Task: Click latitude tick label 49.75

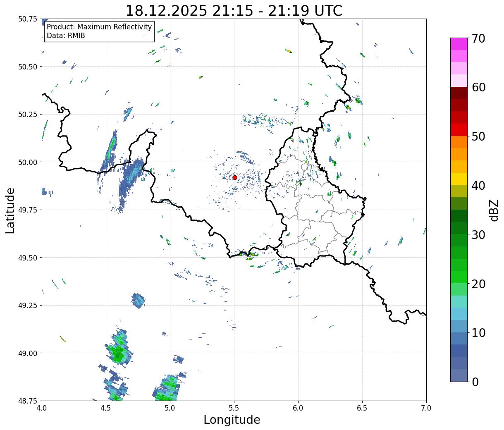Action: point(28,210)
